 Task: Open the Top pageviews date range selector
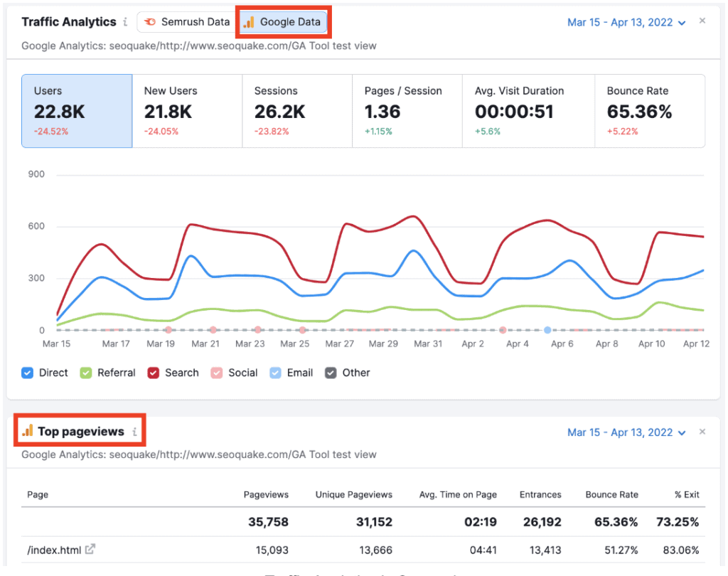coord(682,431)
